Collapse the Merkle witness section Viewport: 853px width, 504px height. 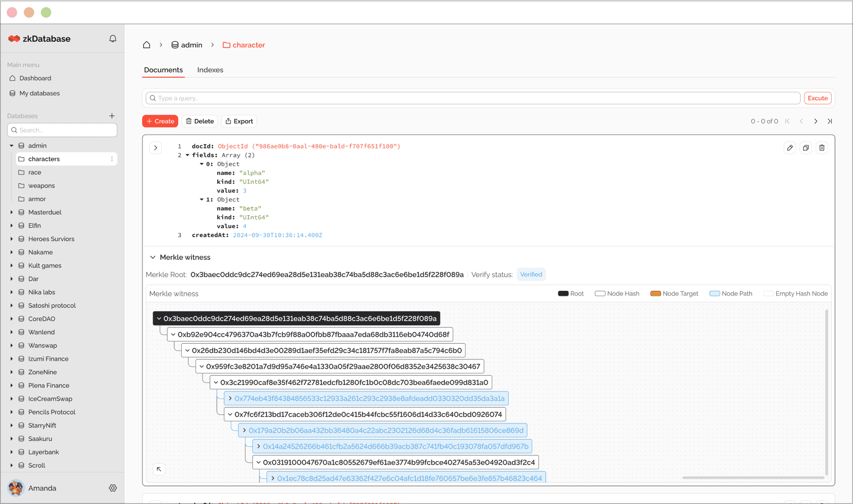[x=153, y=257]
